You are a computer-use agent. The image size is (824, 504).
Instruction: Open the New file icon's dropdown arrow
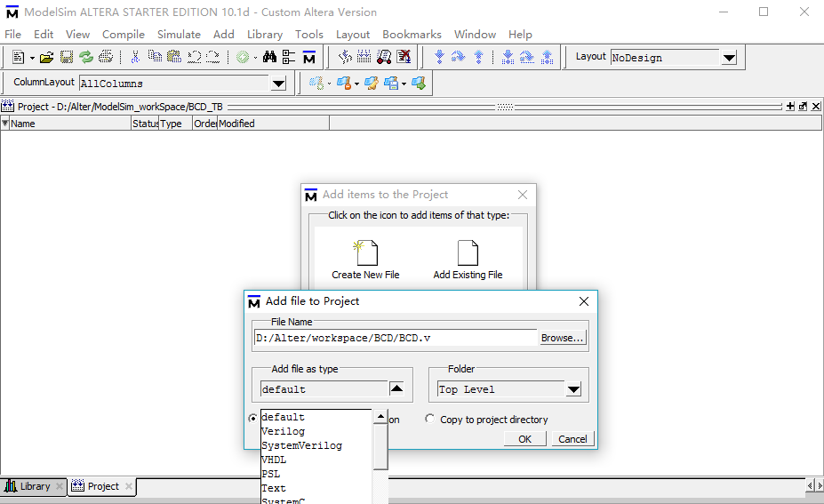(x=32, y=58)
